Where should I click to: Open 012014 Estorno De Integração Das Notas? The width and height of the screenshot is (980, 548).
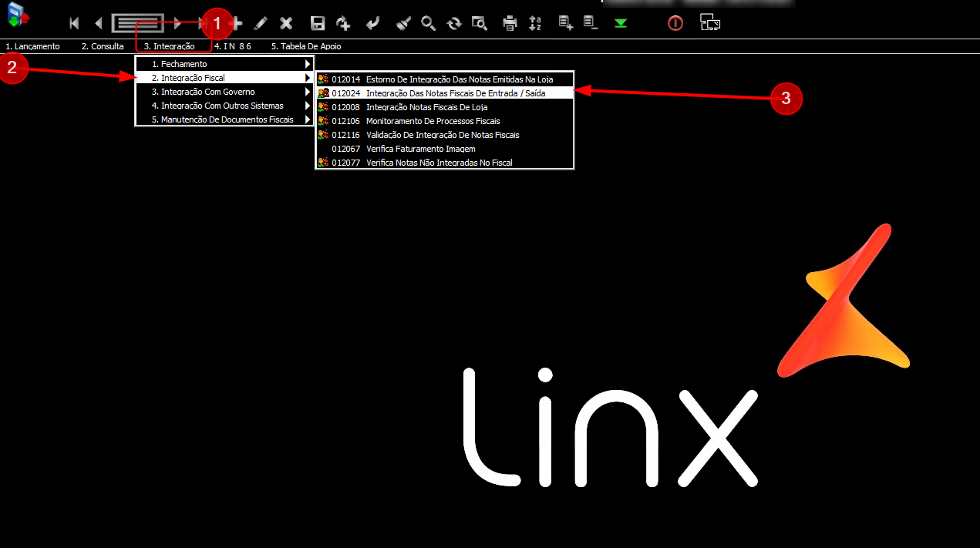[x=445, y=79]
